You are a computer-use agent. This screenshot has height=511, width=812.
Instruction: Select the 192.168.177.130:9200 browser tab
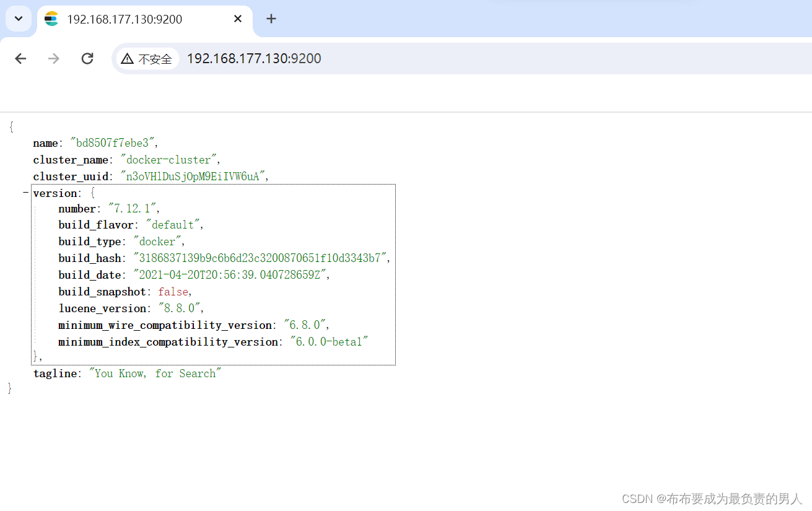point(145,19)
